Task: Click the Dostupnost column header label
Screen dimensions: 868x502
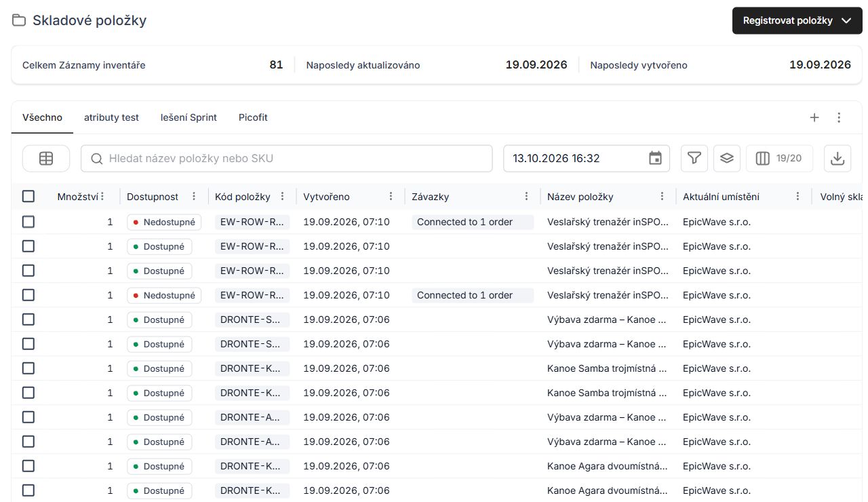Action: click(153, 197)
